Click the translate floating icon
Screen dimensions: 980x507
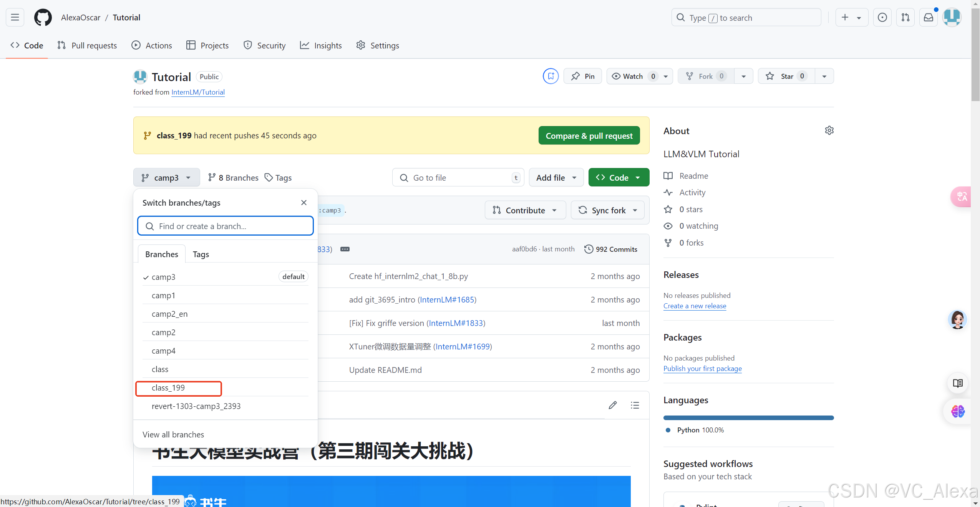pos(961,197)
